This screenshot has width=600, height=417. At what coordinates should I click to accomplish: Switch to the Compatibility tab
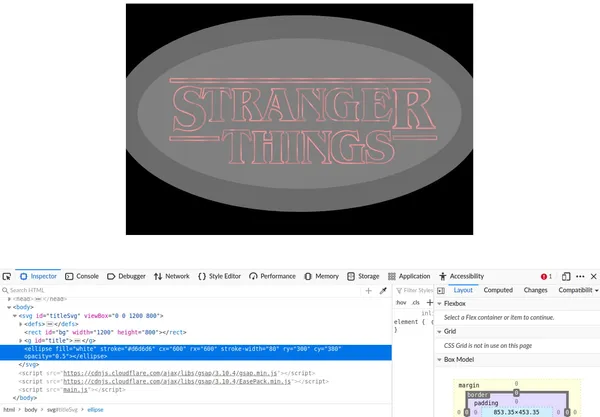click(575, 290)
